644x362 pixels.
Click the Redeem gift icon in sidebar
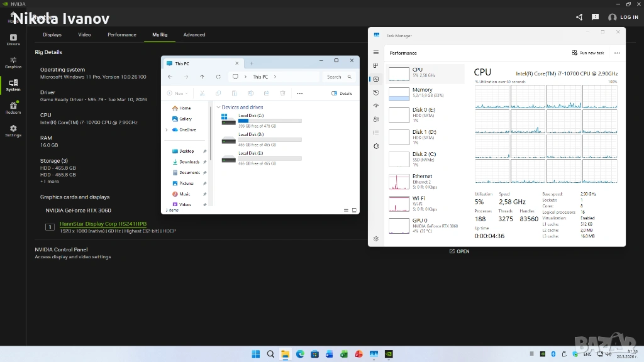(x=13, y=107)
